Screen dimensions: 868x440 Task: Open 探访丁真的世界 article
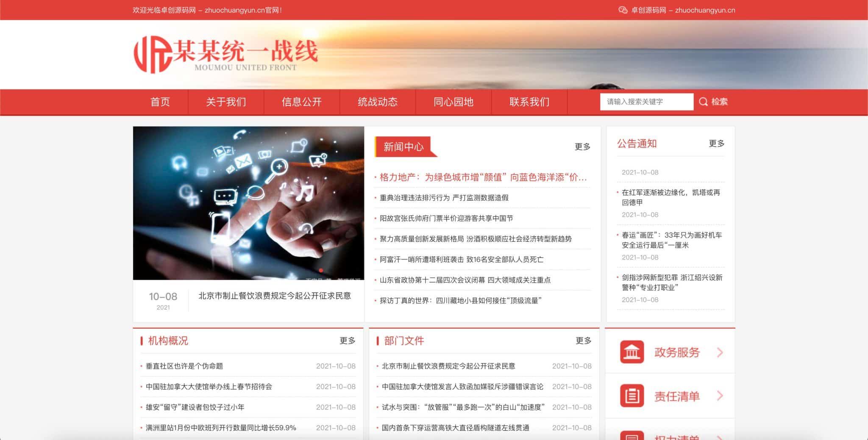[x=460, y=301]
